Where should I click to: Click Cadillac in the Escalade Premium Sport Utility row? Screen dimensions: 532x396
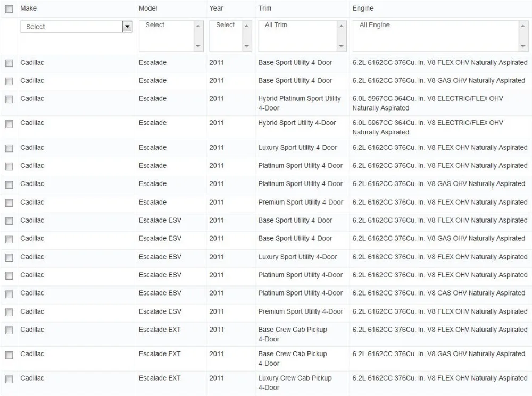coord(32,202)
